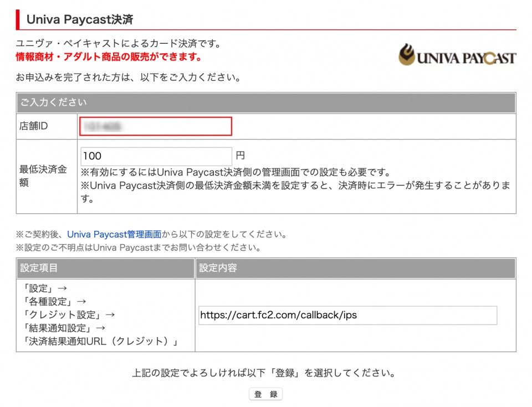Click the ※設定のご不明点は note line

click(139, 248)
